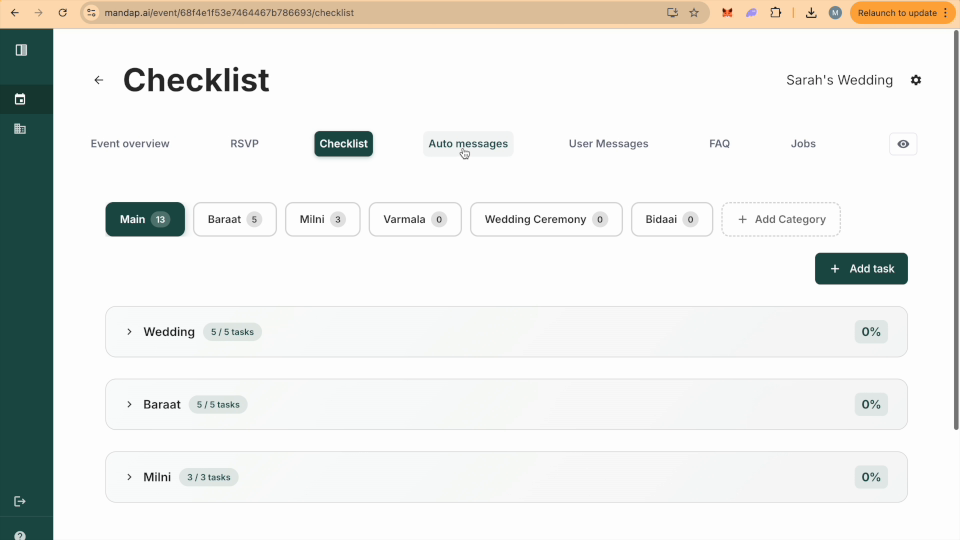Click browser forward arrow
The width and height of the screenshot is (960, 540).
click(x=39, y=13)
